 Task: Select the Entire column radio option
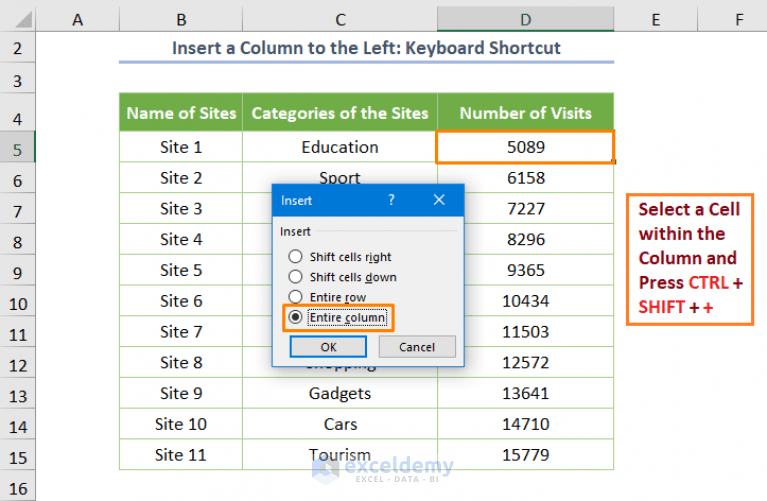(x=295, y=317)
